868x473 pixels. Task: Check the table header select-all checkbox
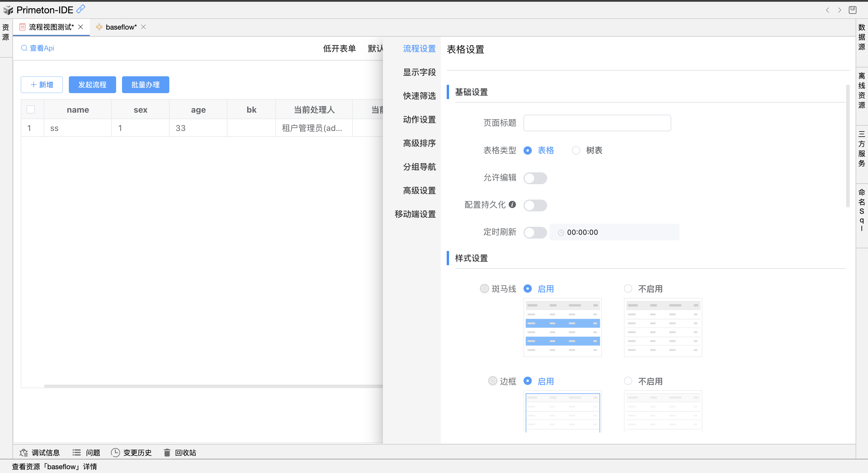coord(31,110)
